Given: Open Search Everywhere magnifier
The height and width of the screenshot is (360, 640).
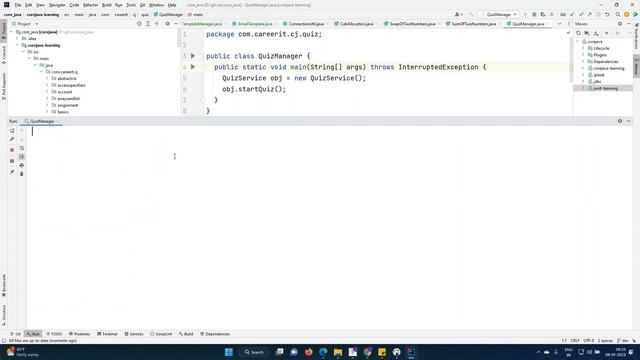Looking at the screenshot, I should tap(618, 14).
